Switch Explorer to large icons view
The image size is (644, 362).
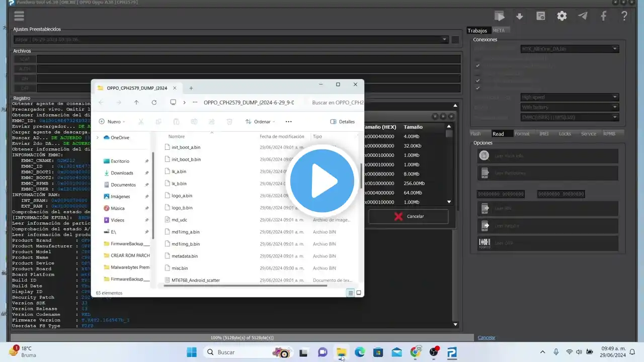point(359,293)
